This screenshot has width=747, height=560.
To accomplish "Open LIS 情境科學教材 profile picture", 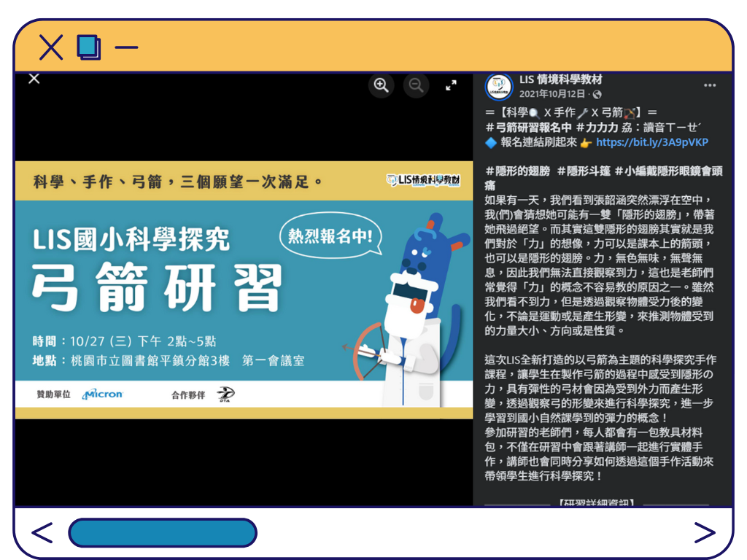I will [x=499, y=87].
